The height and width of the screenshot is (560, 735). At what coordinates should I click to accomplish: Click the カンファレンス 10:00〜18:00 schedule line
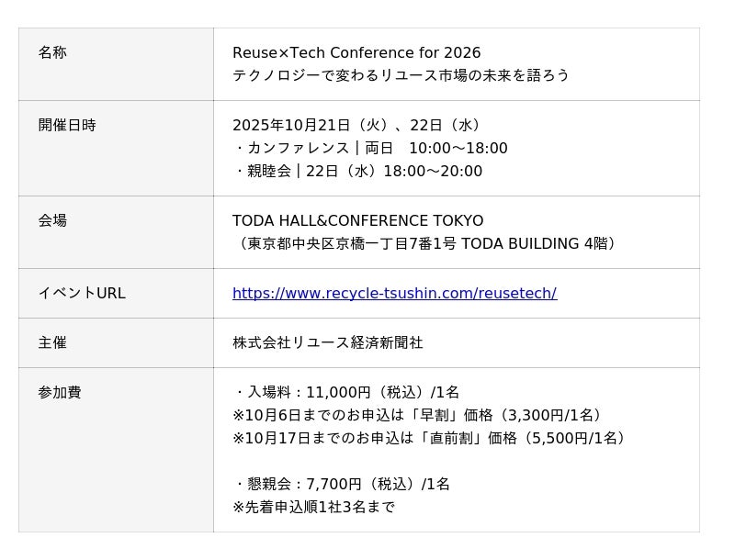coord(370,149)
